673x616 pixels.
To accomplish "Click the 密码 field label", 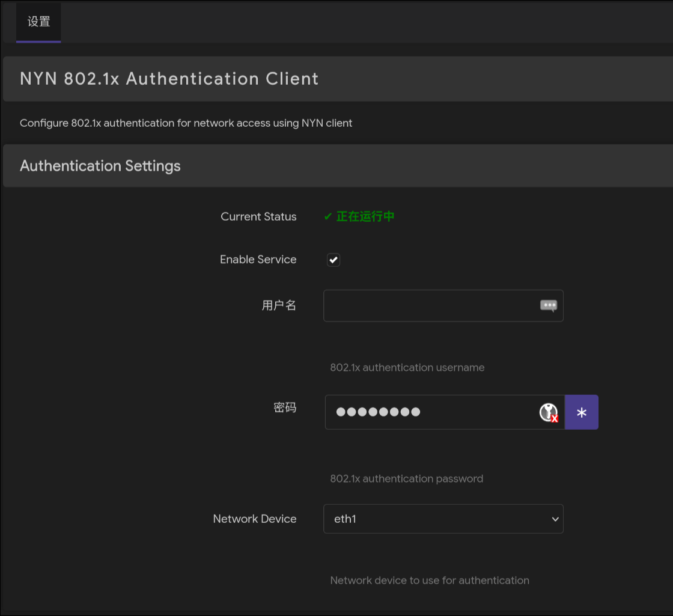I will point(284,408).
